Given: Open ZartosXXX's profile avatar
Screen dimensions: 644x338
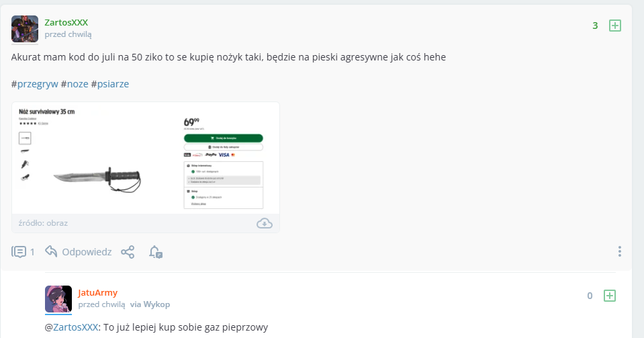Looking at the screenshot, I should click(25, 29).
